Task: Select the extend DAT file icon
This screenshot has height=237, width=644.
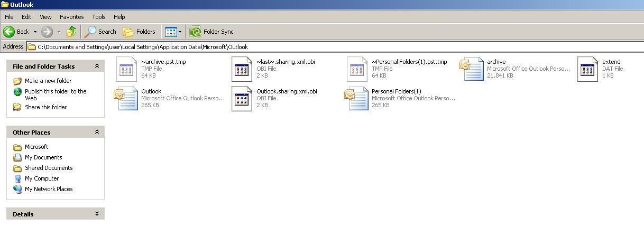Action: [588, 69]
